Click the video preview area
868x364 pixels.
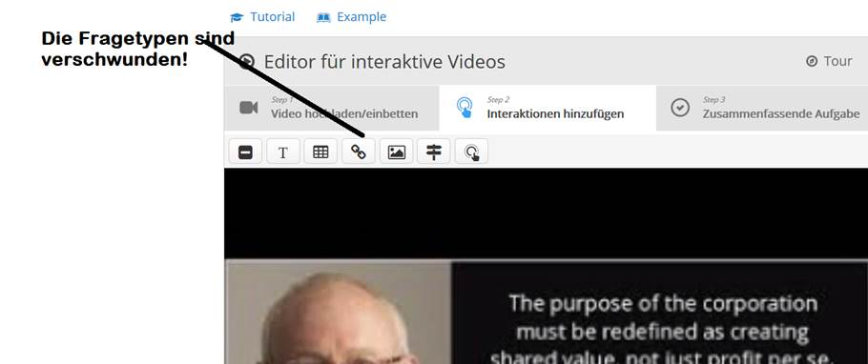pyautogui.click(x=546, y=266)
